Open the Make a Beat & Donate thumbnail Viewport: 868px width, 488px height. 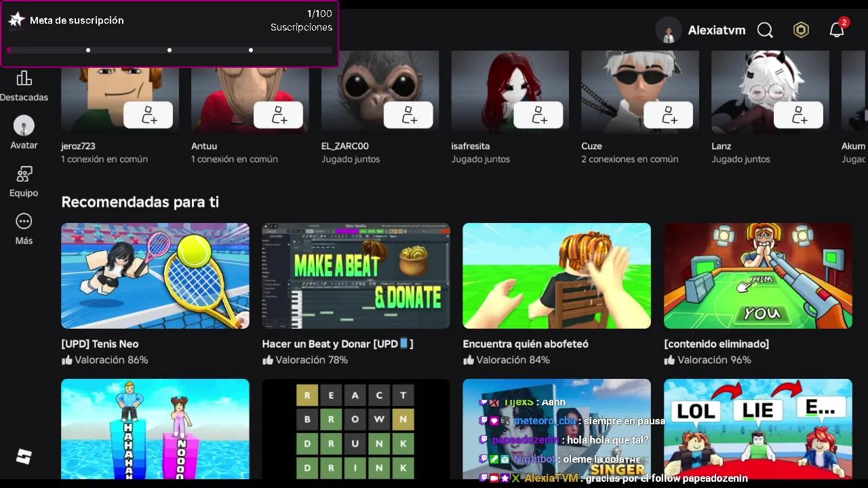coord(356,276)
